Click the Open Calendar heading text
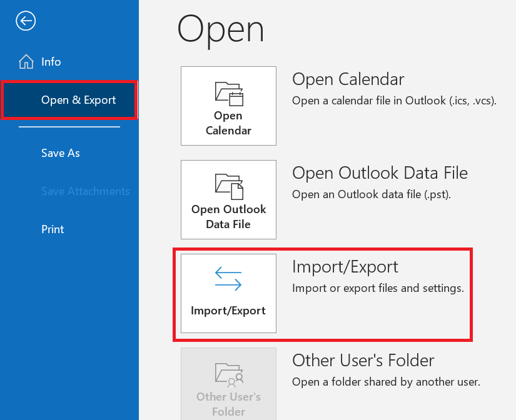 click(x=348, y=79)
